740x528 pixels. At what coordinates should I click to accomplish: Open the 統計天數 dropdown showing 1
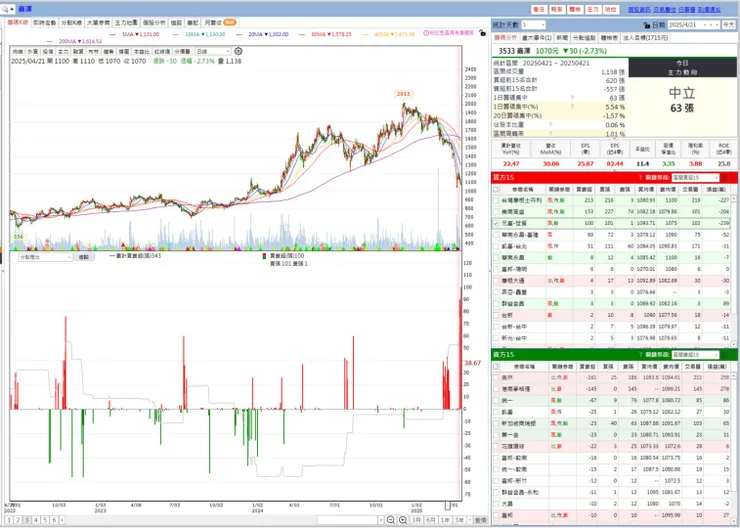(534, 25)
